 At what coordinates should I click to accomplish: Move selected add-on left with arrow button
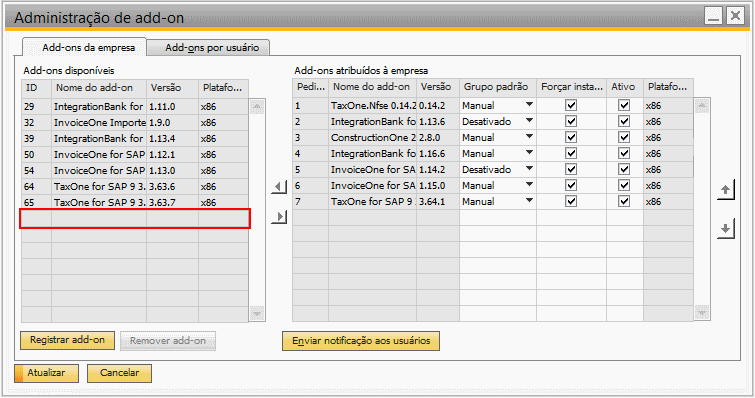tap(279, 186)
